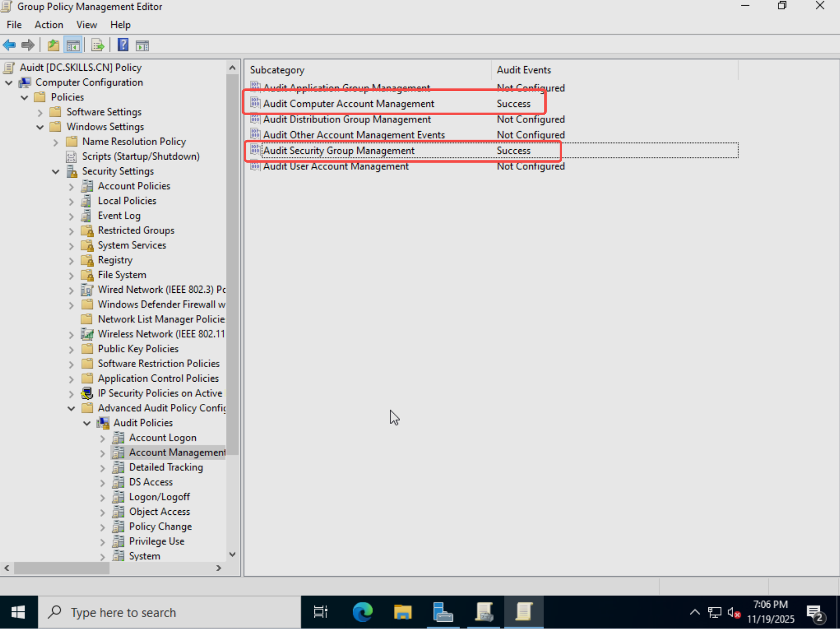840x629 pixels.
Task: Select Restricted Groups in the tree
Action: [136, 231]
